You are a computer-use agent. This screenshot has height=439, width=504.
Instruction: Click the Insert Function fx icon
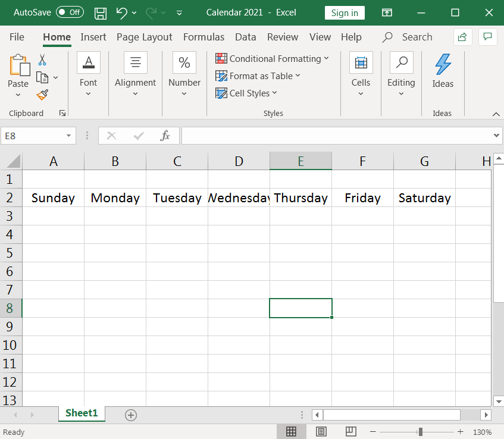tap(165, 136)
